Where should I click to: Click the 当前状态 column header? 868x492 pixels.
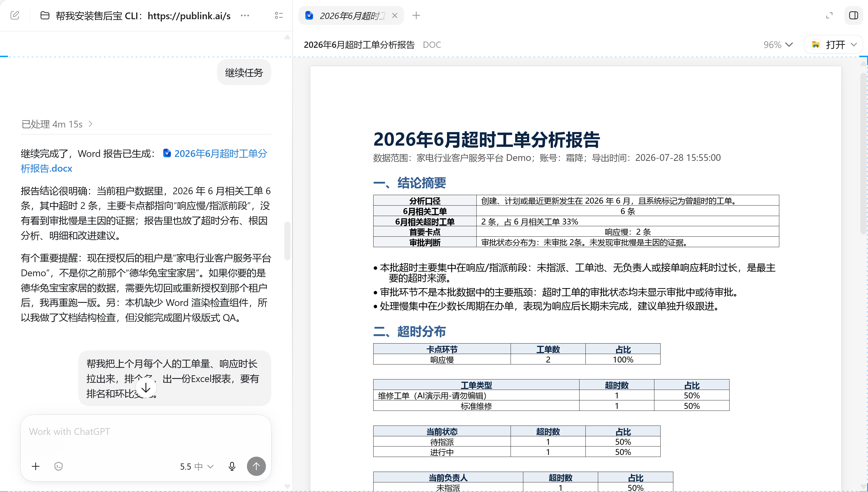click(x=442, y=431)
